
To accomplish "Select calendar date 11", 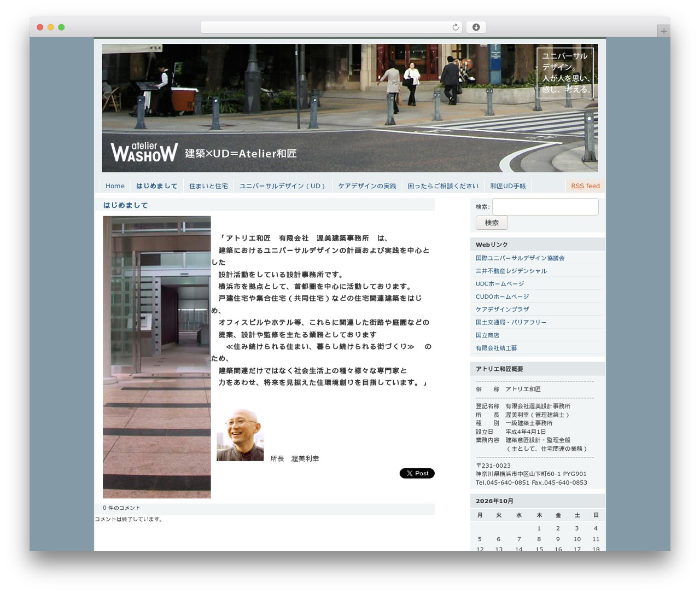I will [596, 539].
